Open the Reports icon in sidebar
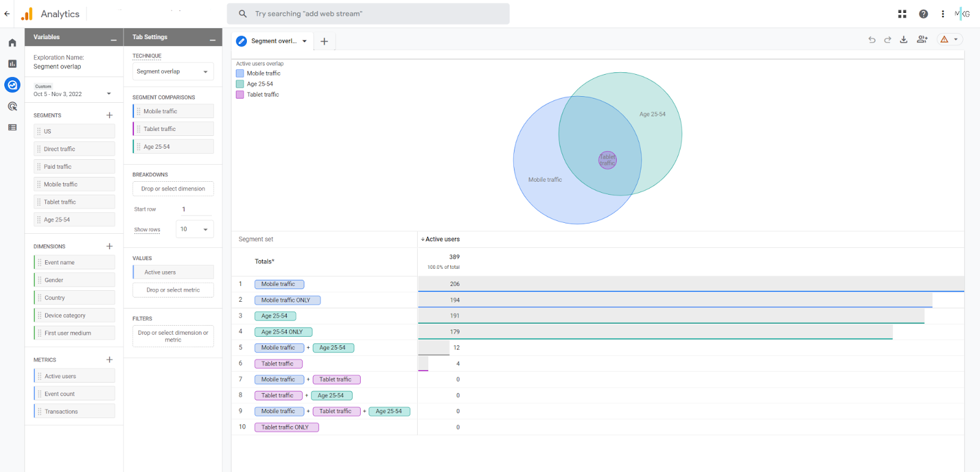The width and height of the screenshot is (980, 472). point(12,64)
